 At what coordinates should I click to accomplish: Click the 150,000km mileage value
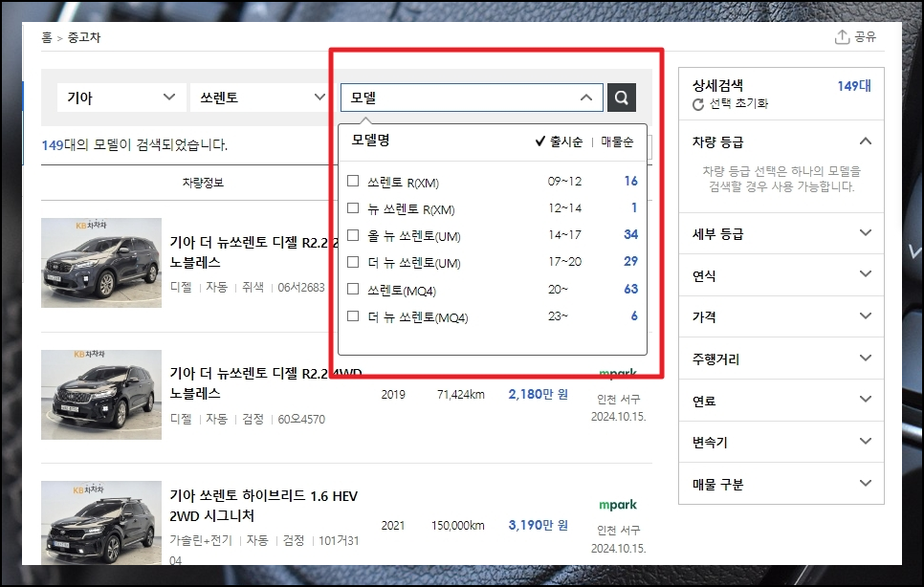coord(458,525)
